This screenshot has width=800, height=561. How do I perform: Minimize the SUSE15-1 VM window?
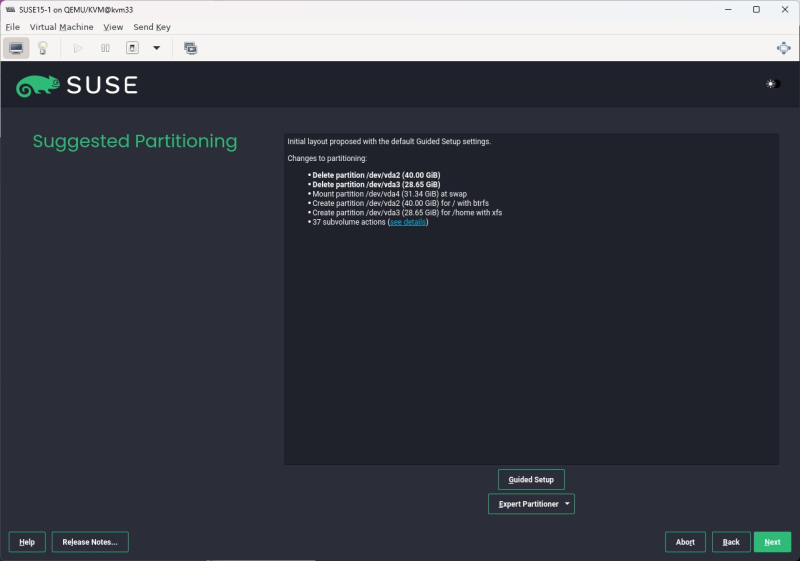pyautogui.click(x=728, y=10)
